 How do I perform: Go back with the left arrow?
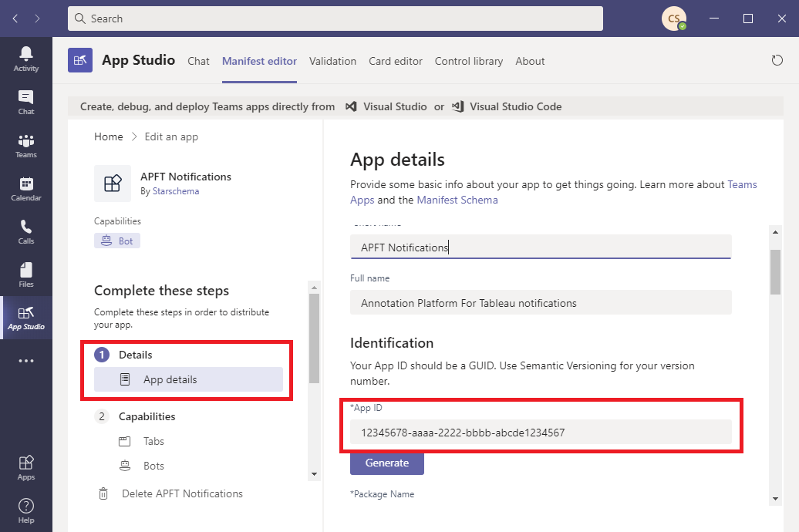click(15, 19)
